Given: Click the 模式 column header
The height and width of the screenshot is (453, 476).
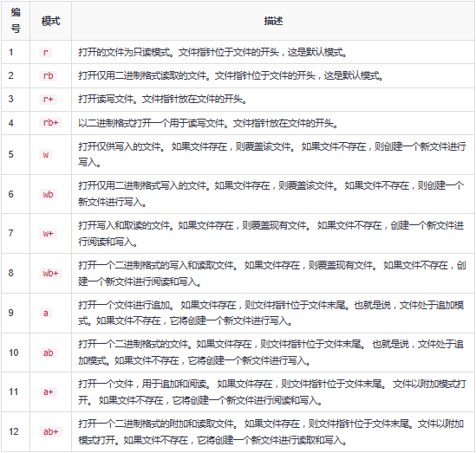Looking at the screenshot, I should (x=50, y=21).
